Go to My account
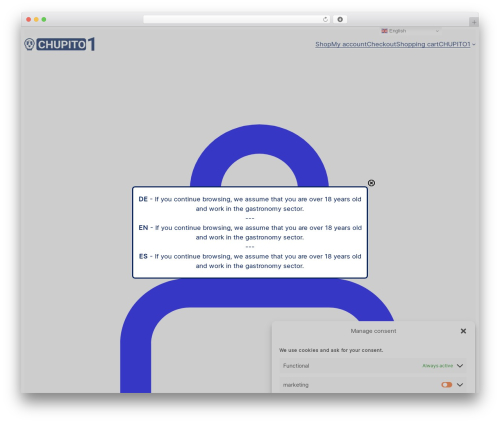 (x=349, y=44)
